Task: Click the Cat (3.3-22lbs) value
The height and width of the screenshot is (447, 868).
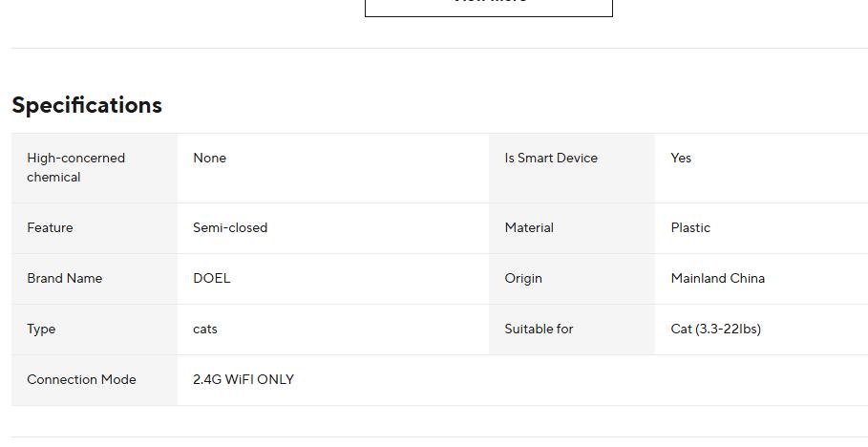Action: pos(715,329)
